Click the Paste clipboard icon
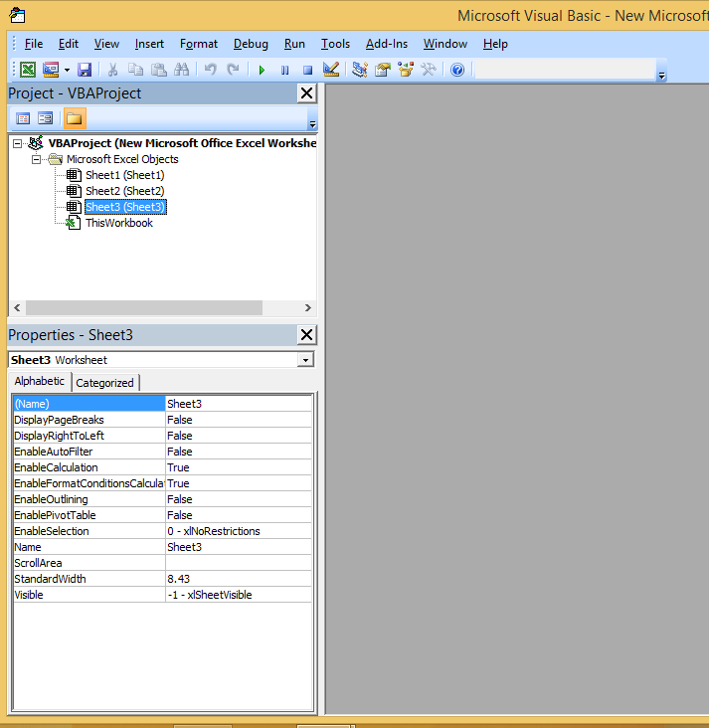The height and width of the screenshot is (728, 709). (x=159, y=70)
